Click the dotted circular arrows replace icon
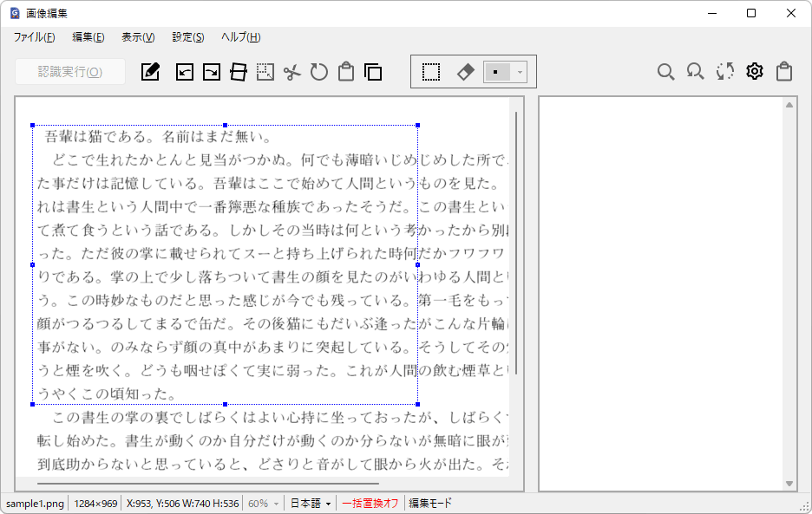 click(725, 71)
